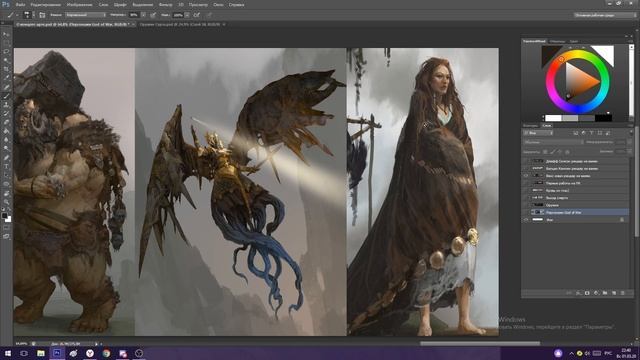
Task: Toggle visibility of the topmost layer
Action: click(x=526, y=161)
